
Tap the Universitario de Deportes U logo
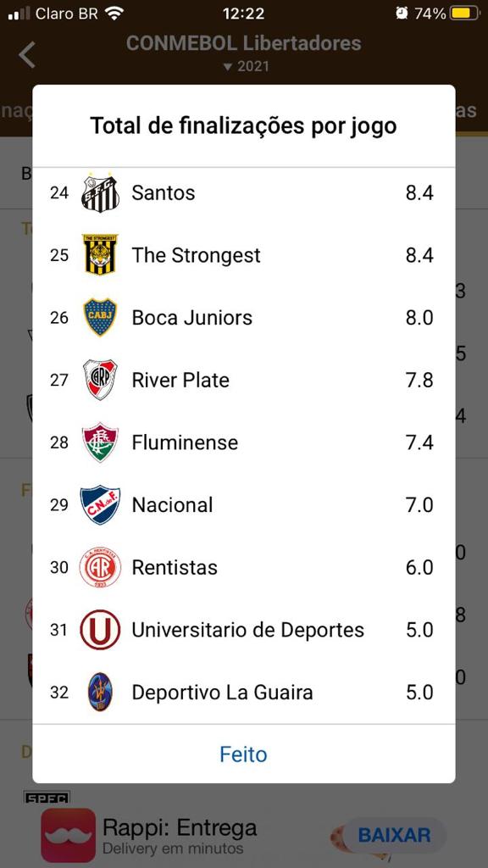tap(100, 630)
